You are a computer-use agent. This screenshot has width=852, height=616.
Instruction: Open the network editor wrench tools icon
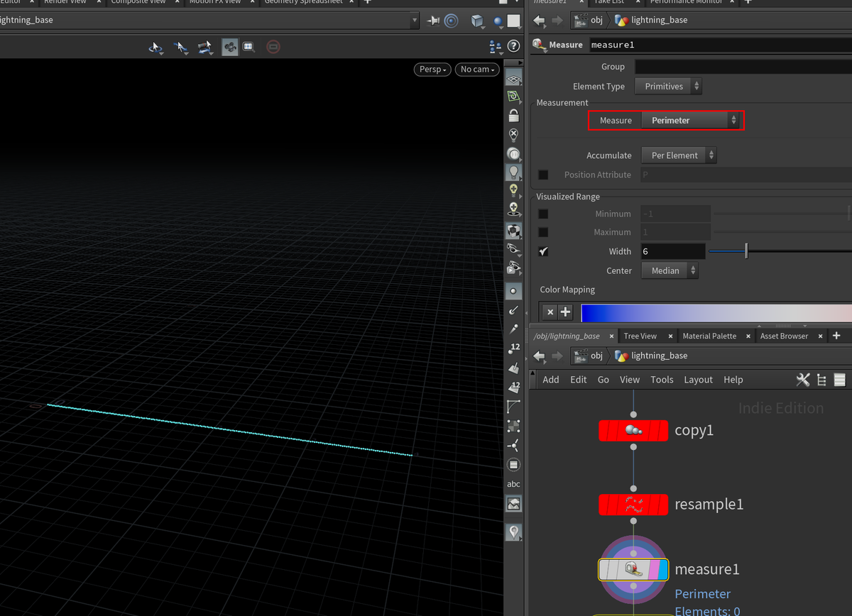click(803, 380)
